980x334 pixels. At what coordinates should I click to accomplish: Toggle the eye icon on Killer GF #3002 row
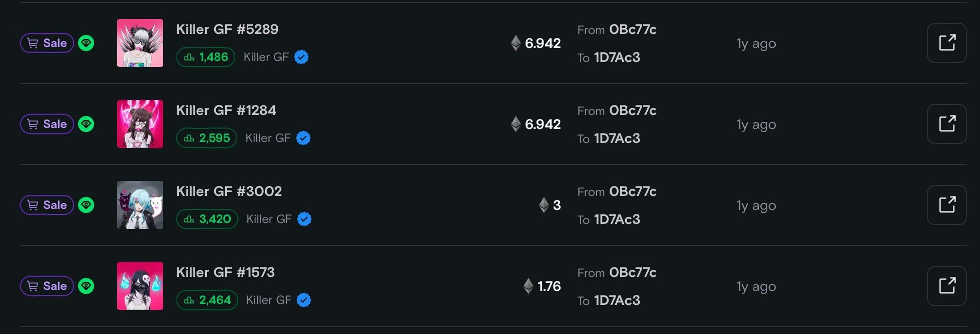(86, 205)
